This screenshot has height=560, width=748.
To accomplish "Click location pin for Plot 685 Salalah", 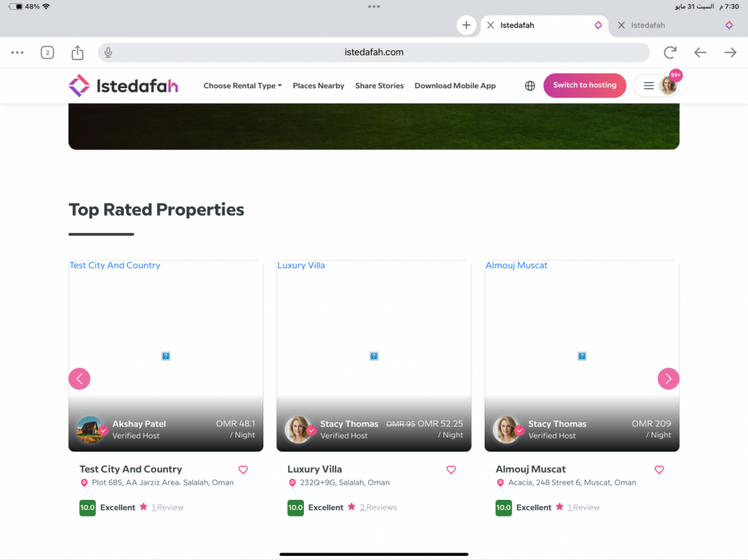I will pos(84,483).
